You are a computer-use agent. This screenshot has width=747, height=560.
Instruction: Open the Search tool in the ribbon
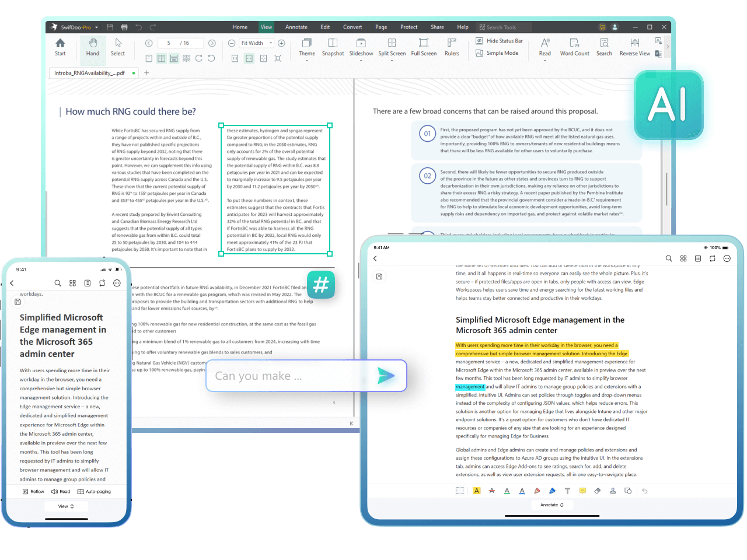(x=604, y=47)
